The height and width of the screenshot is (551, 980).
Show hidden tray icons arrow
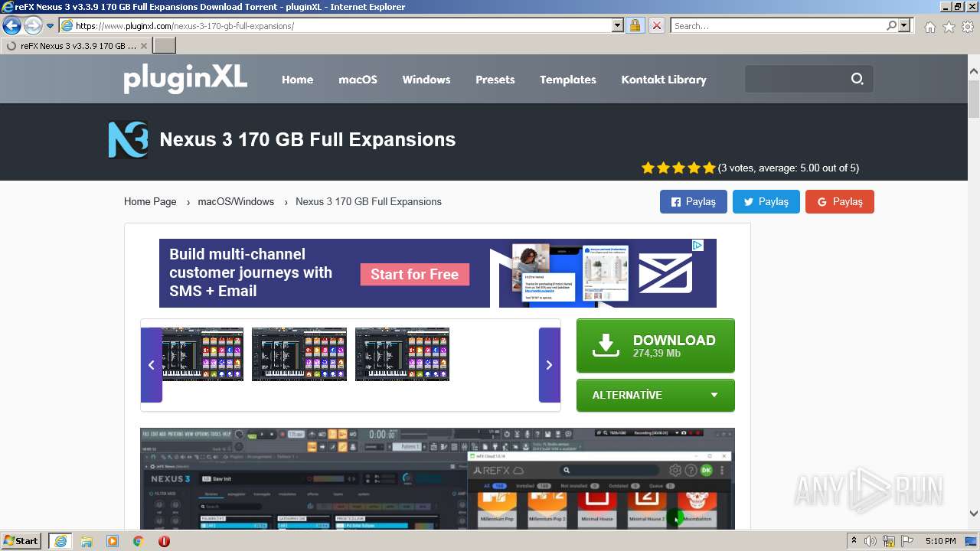tap(854, 541)
